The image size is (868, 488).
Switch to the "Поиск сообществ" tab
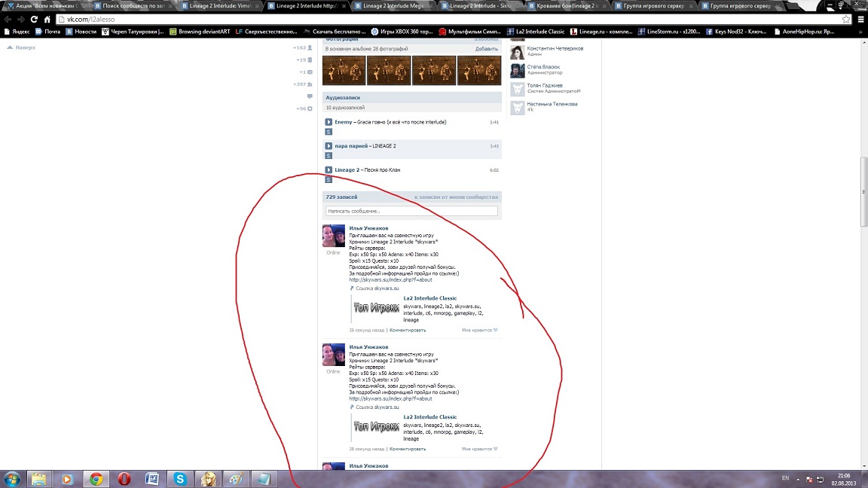133,5
